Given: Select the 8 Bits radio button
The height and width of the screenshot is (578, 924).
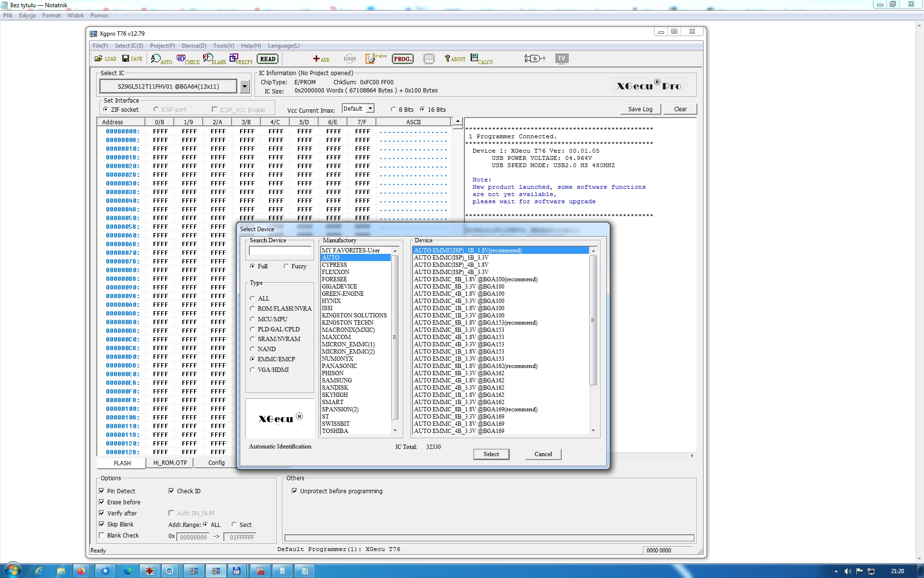Looking at the screenshot, I should (393, 109).
